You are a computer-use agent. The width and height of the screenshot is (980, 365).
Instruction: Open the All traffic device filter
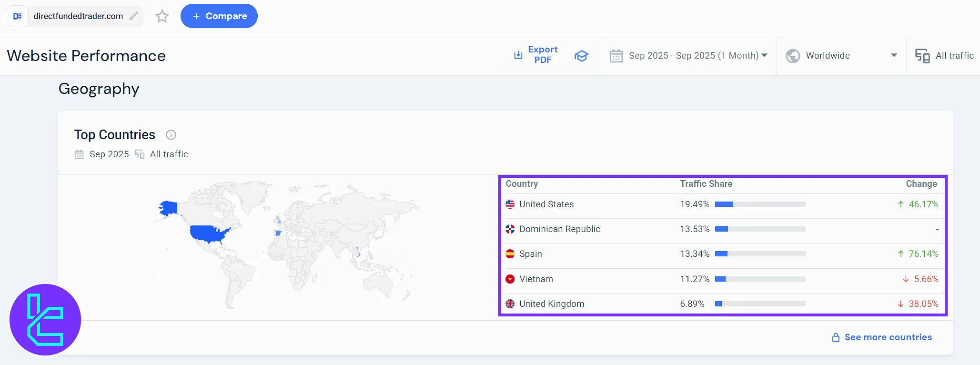tap(945, 56)
